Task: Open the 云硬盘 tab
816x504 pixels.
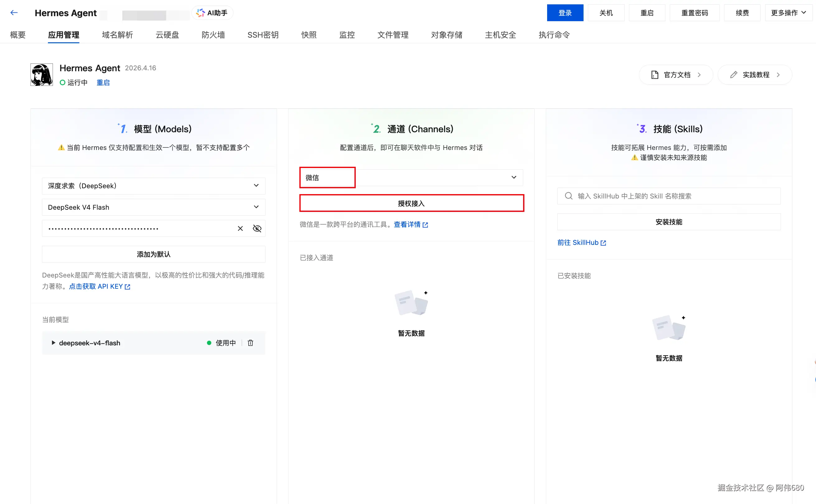Action: (167, 35)
